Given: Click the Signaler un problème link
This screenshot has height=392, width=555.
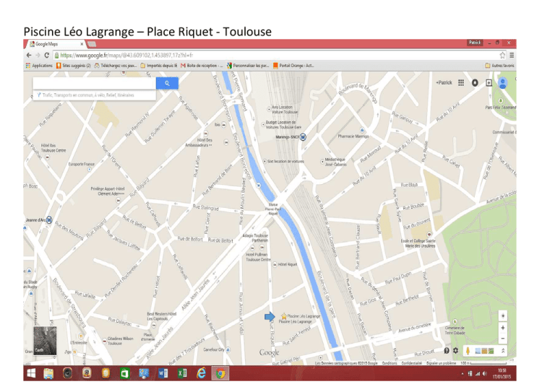Looking at the screenshot, I should 444,363.
